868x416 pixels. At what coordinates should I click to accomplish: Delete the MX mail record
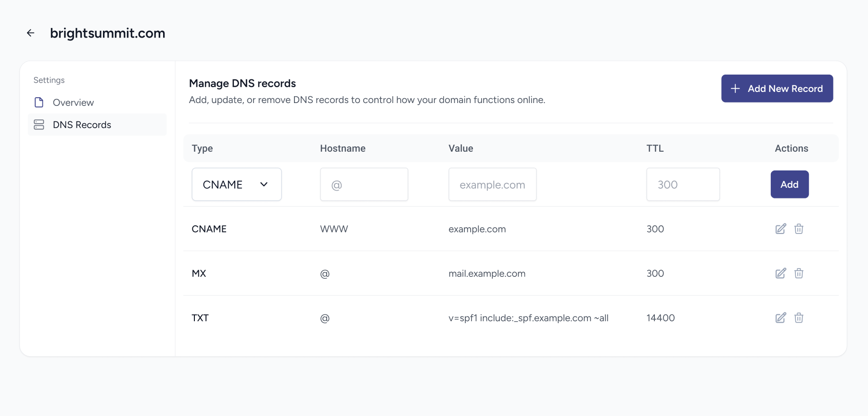pos(799,273)
